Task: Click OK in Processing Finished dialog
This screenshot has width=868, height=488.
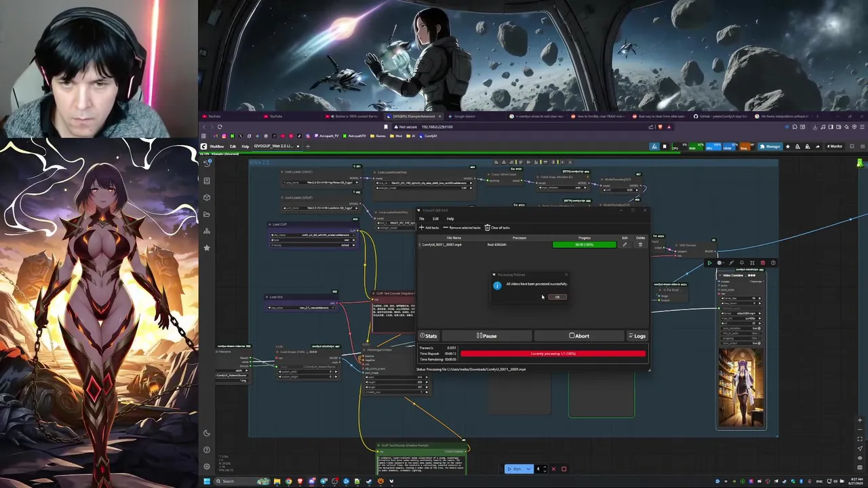Action: point(557,297)
